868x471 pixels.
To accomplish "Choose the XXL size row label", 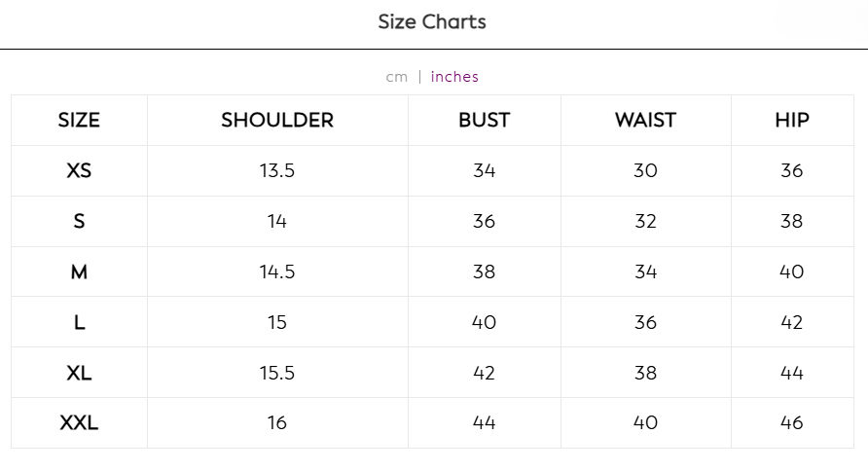I will point(79,423).
